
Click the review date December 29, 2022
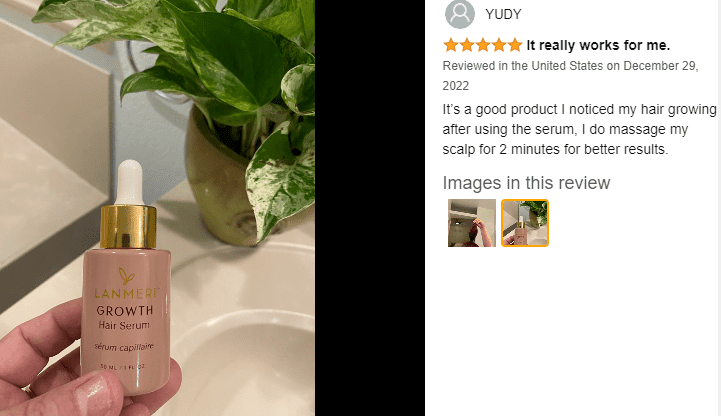(x=570, y=76)
